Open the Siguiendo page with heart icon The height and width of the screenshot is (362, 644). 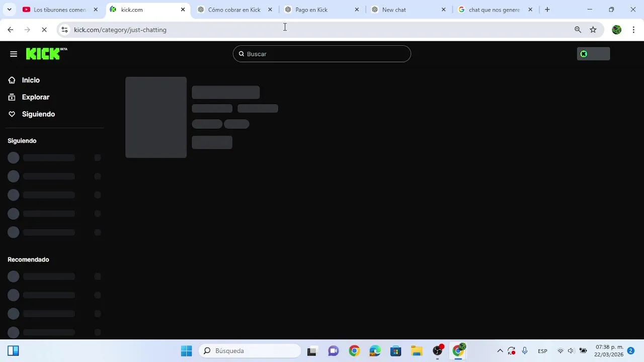point(38,114)
